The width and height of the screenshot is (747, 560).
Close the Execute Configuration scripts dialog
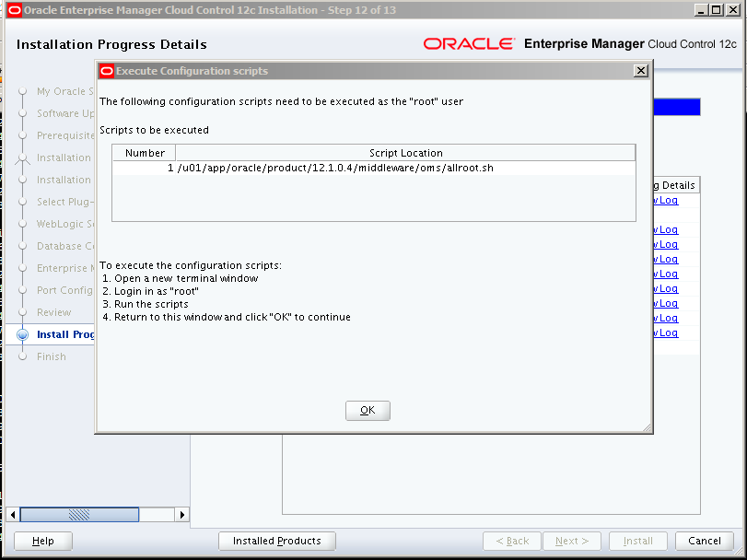641,71
